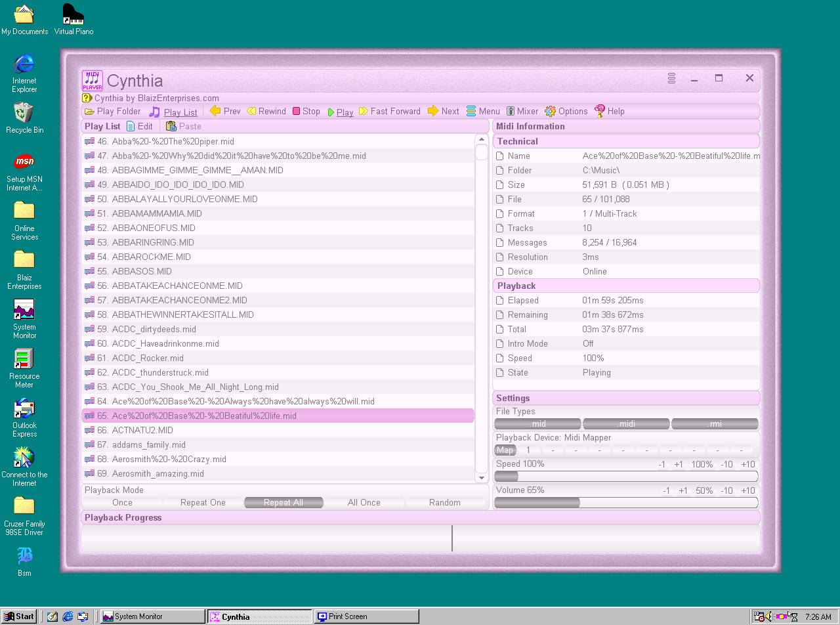Image resolution: width=840 pixels, height=625 pixels.
Task: Click the play list scroll up arrow
Action: [x=482, y=139]
